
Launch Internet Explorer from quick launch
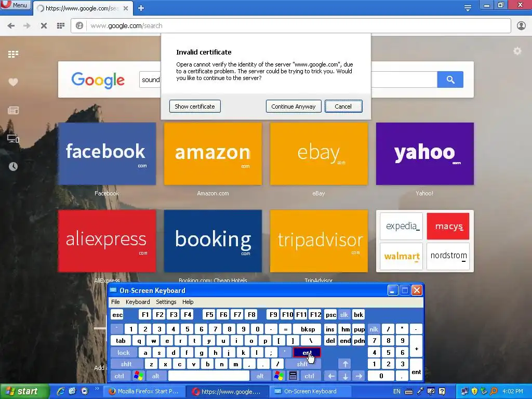[x=61, y=391]
